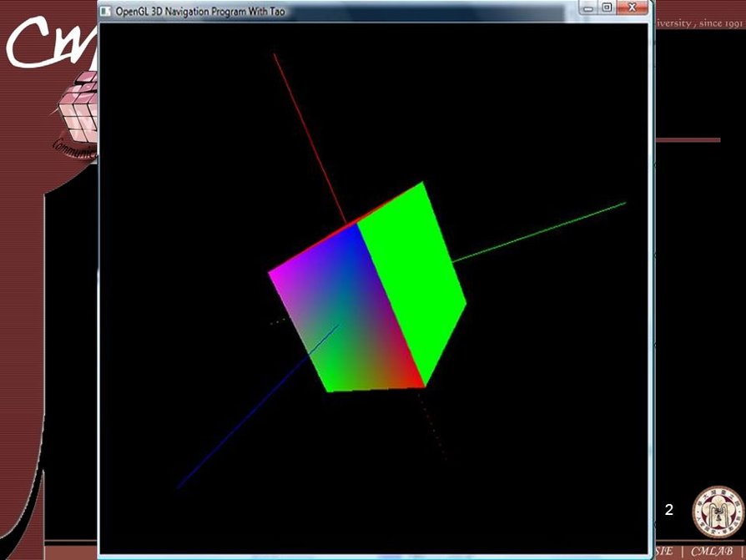Click the red axis line
The height and width of the screenshot is (560, 746).
(305, 125)
